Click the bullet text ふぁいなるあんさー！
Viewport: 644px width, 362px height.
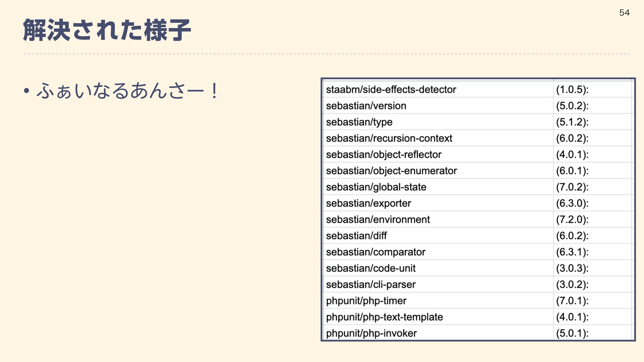coord(127,91)
